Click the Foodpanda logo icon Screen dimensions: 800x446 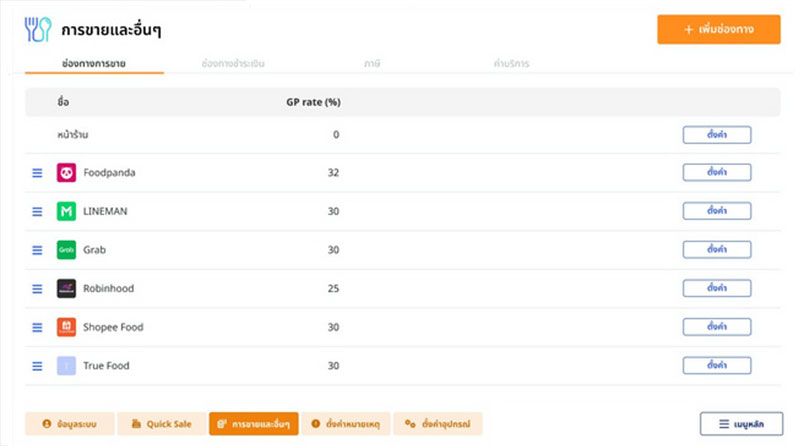(x=66, y=173)
